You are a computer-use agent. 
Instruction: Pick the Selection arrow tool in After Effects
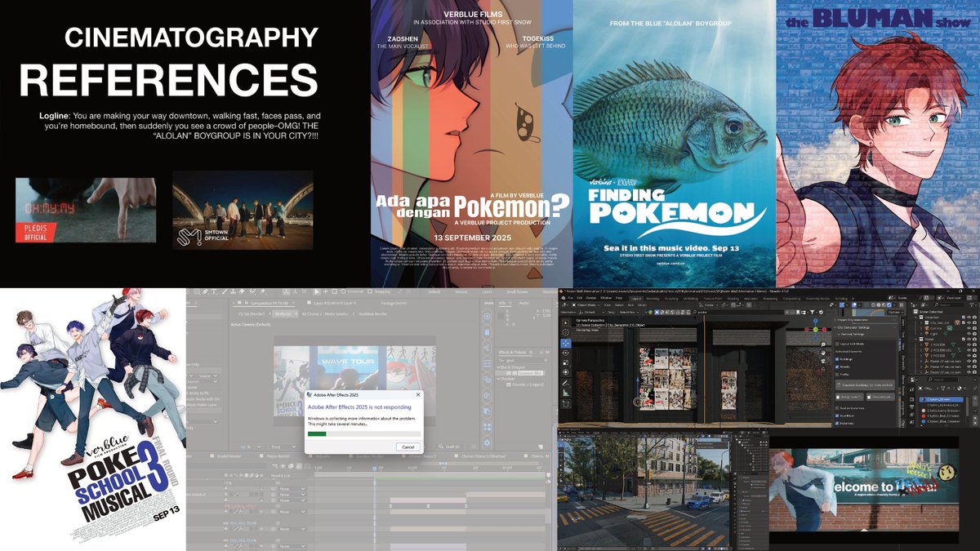click(317, 291)
